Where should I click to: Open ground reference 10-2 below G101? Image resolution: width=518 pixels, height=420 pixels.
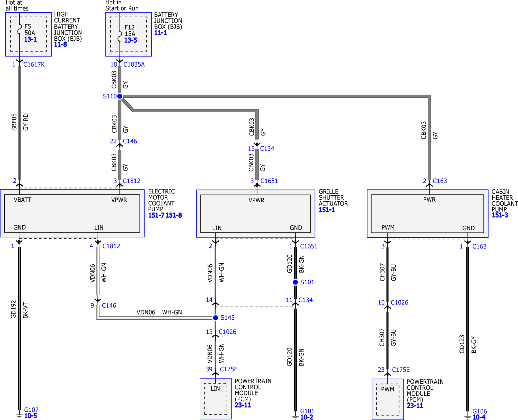click(x=306, y=417)
